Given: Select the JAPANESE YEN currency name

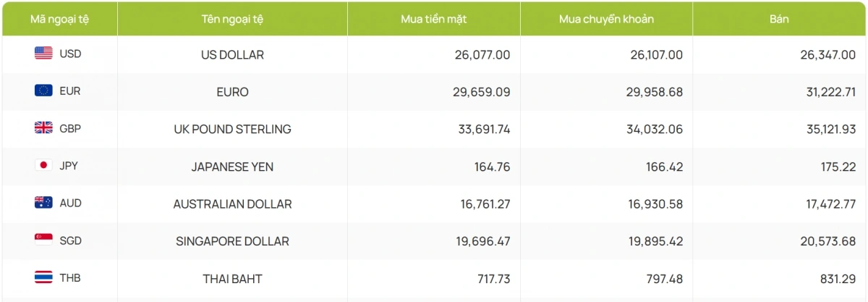Looking at the screenshot, I should click(232, 167).
